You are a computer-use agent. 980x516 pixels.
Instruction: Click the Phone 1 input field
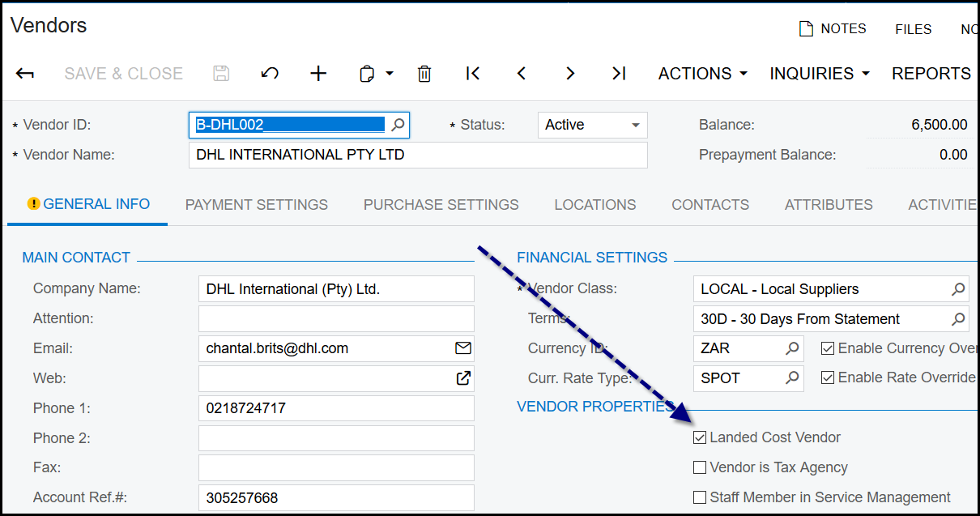click(x=335, y=408)
